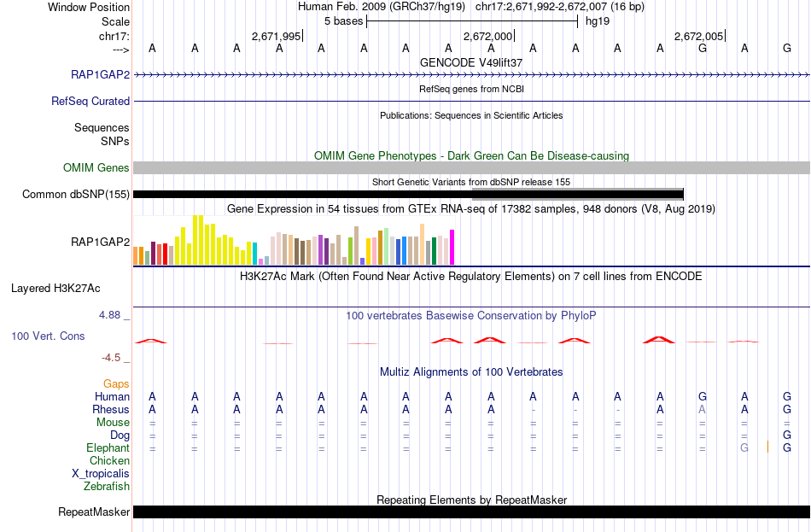Click the 2,672,005 position tick label

tap(698, 36)
